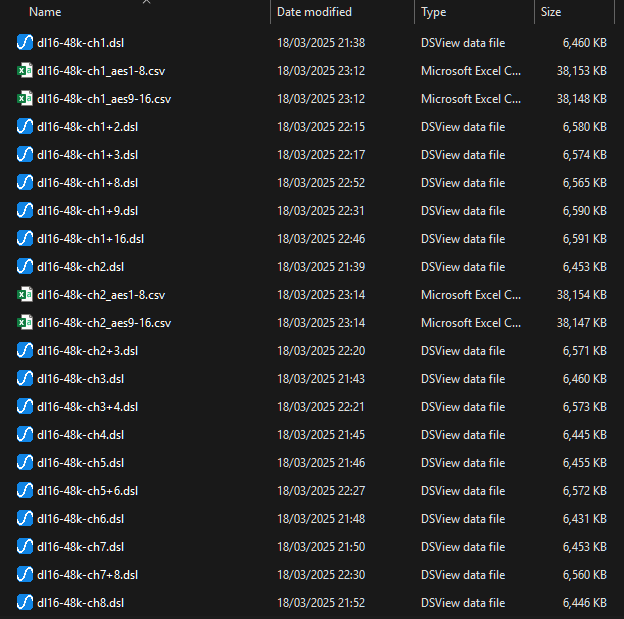Select file name dl16-48k-ch1_aes9-16.csv
Screen dimensions: 624x619
tap(104, 99)
